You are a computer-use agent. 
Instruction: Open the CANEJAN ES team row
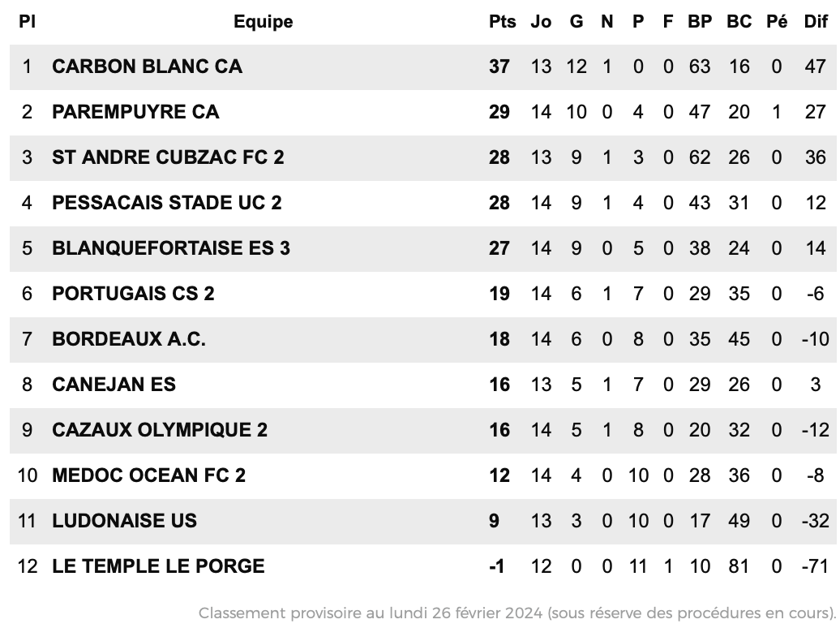tap(422, 385)
